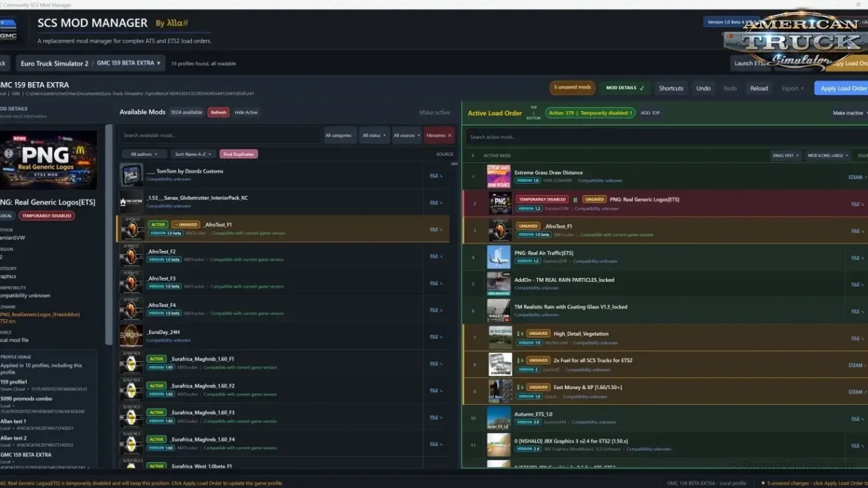Click the Refresh button for available mods
This screenshot has height=488, width=868.
(x=218, y=113)
